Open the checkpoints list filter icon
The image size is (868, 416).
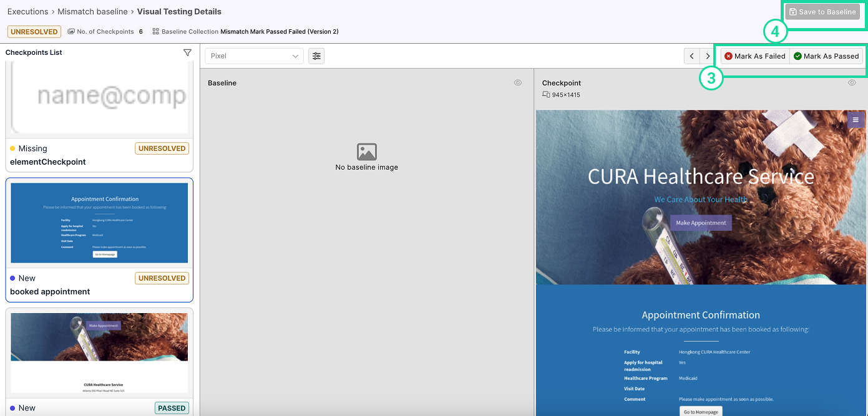pos(187,53)
